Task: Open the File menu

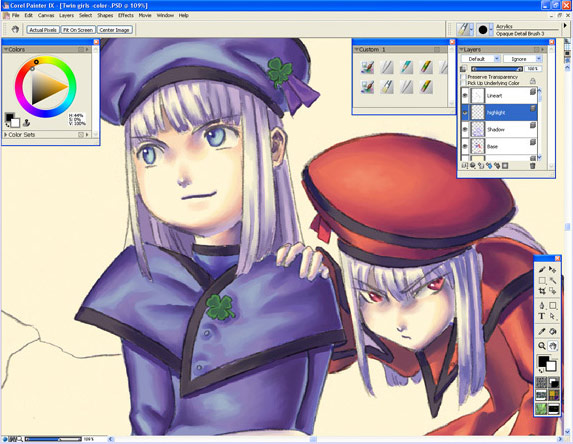Action: point(15,15)
